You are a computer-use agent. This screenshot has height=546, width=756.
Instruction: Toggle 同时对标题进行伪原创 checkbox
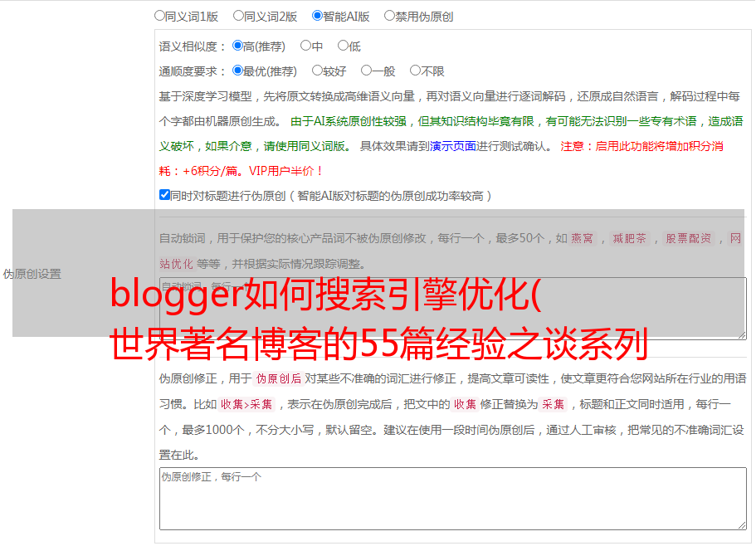click(164, 195)
